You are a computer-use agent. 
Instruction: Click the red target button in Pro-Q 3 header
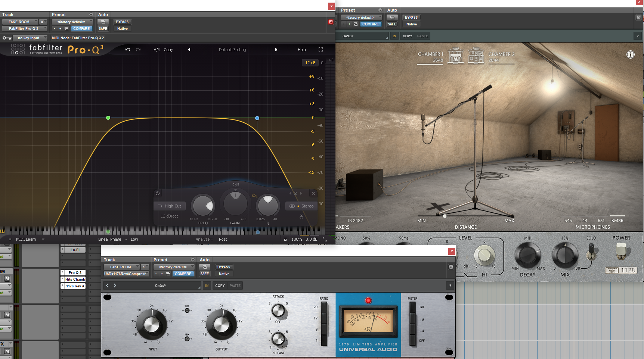click(331, 22)
